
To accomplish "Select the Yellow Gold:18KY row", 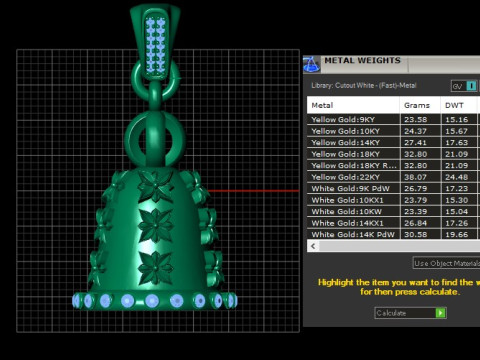I will coord(393,154).
